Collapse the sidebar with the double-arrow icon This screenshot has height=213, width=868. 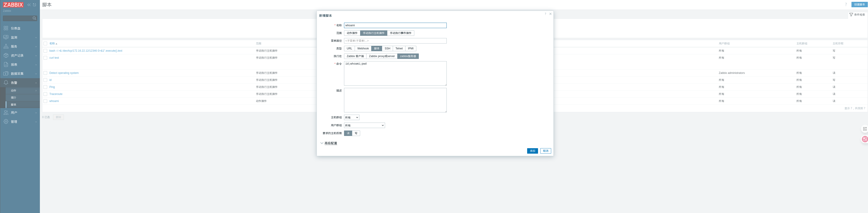click(x=29, y=5)
